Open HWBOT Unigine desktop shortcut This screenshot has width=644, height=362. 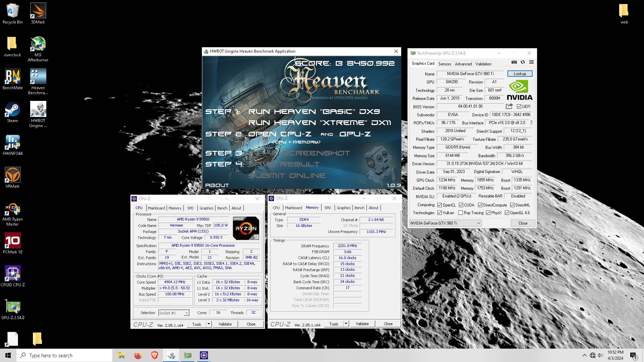pyautogui.click(x=38, y=115)
